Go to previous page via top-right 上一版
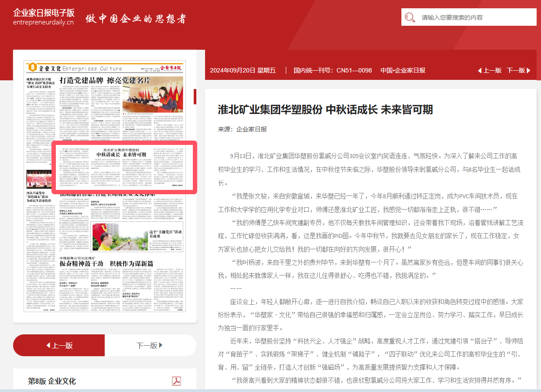The height and width of the screenshot is (392, 541). pyautogui.click(x=490, y=70)
